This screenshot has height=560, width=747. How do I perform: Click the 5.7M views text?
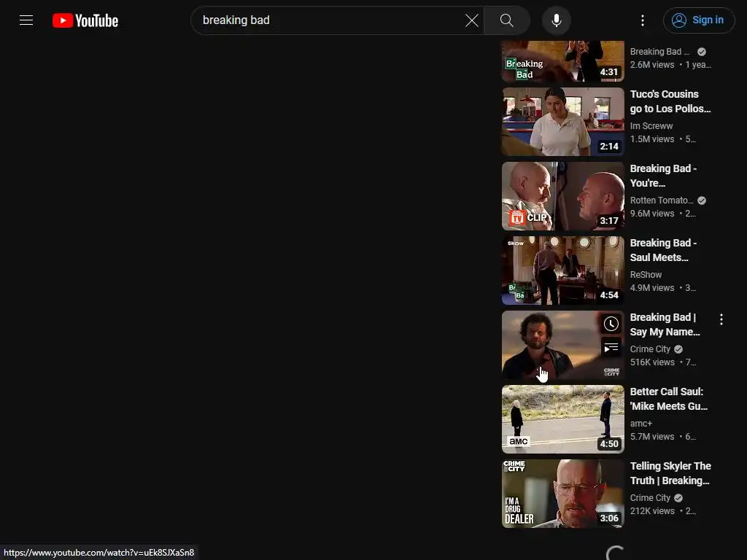[x=651, y=436]
